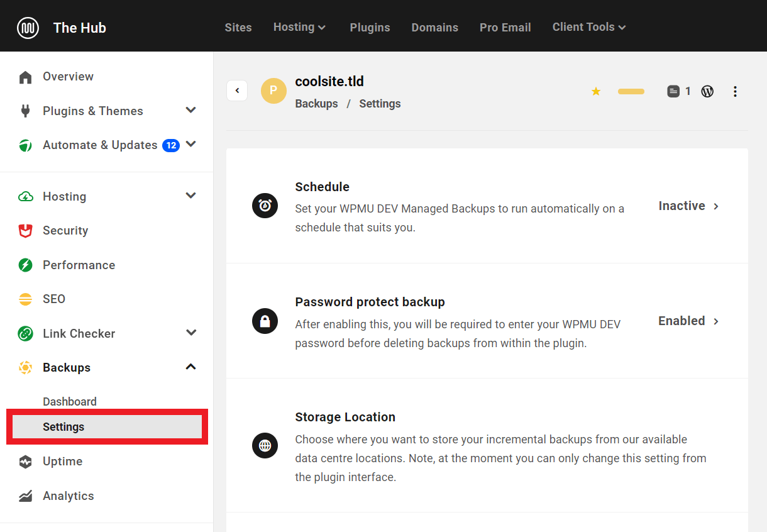Expand the Link Checker chevron
Image resolution: width=767 pixels, height=532 pixels.
(191, 333)
